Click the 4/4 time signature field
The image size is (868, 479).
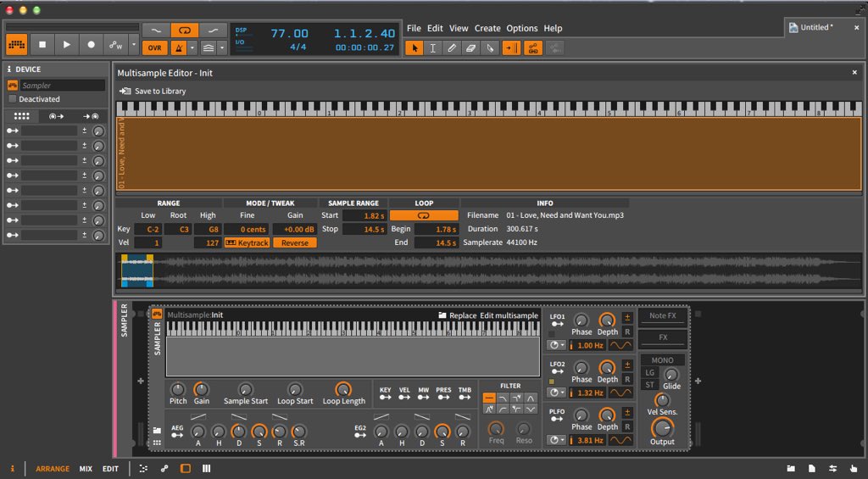pos(298,47)
